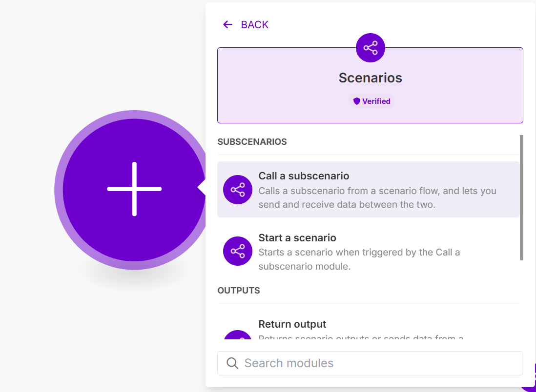Image resolution: width=536 pixels, height=392 pixels.
Task: Click the back arrow icon
Action: coord(227,25)
